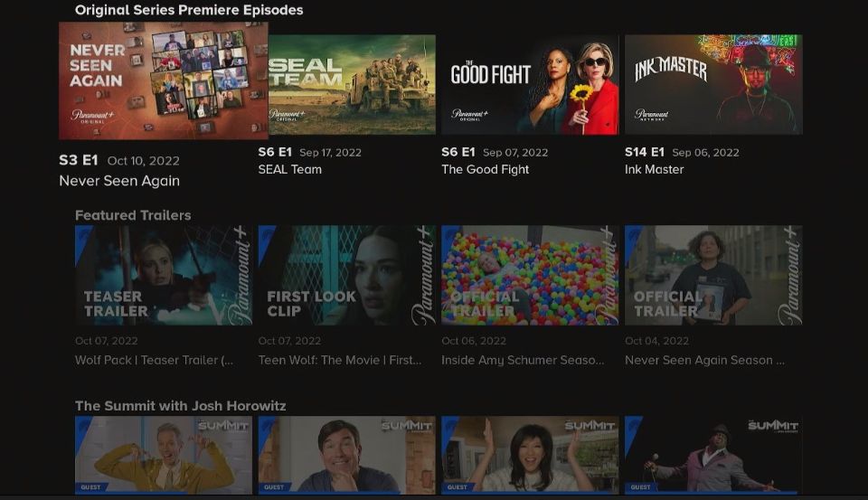Image resolution: width=868 pixels, height=500 pixels.
Task: Play the Wolf Pack teaser trailer thumbnail
Action: (x=164, y=275)
